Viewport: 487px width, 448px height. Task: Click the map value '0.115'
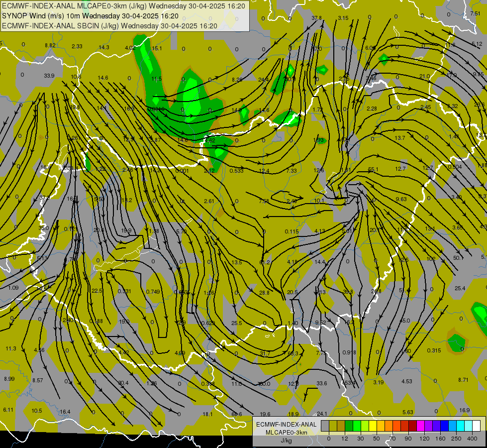tap(292, 231)
